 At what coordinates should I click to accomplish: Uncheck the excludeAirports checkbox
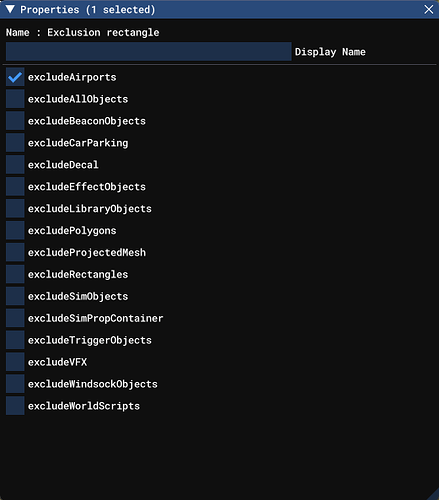pos(15,77)
